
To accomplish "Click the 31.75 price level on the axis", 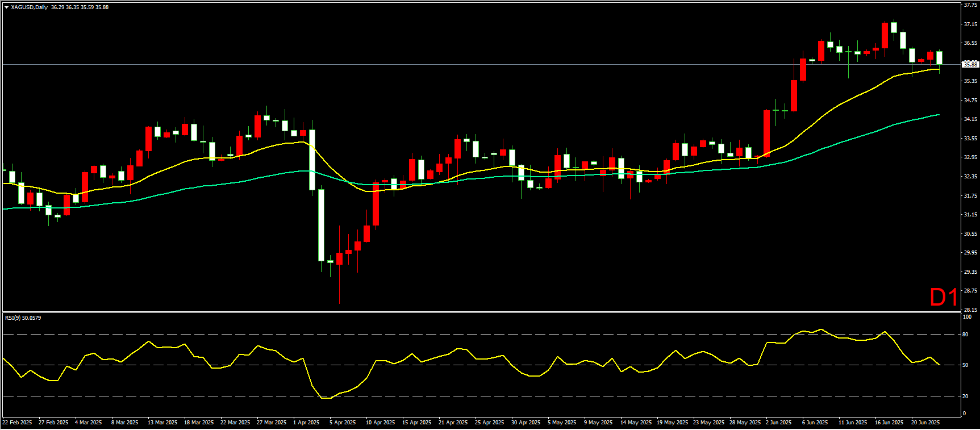I will coord(970,196).
